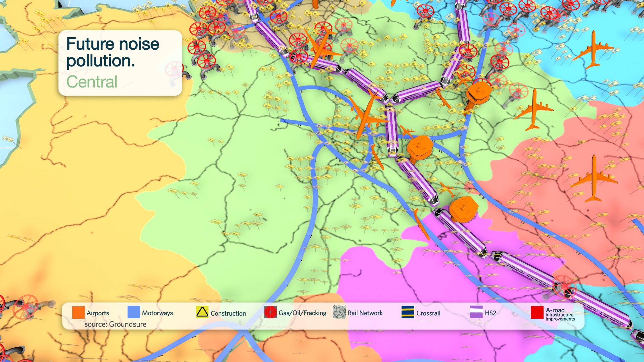The height and width of the screenshot is (362, 644).
Task: Click the "Gas/Oil/Fracking" legend label
Action: point(303,313)
